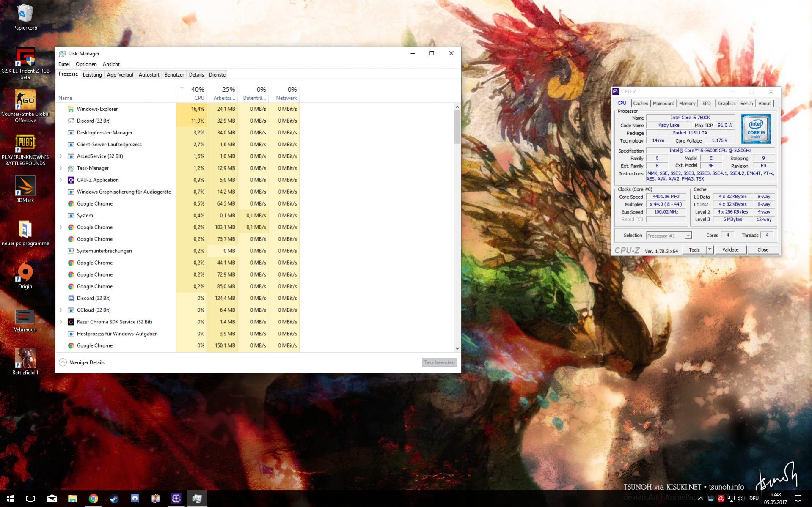Open the Processor #1 selection dropdown
The image size is (812, 507).
click(x=669, y=236)
